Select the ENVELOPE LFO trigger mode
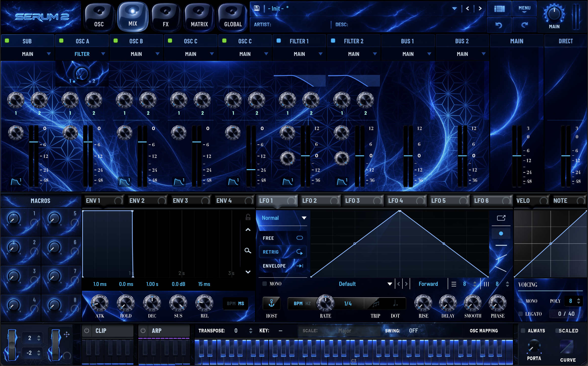Viewport: 588px width, 366px height. (283, 266)
